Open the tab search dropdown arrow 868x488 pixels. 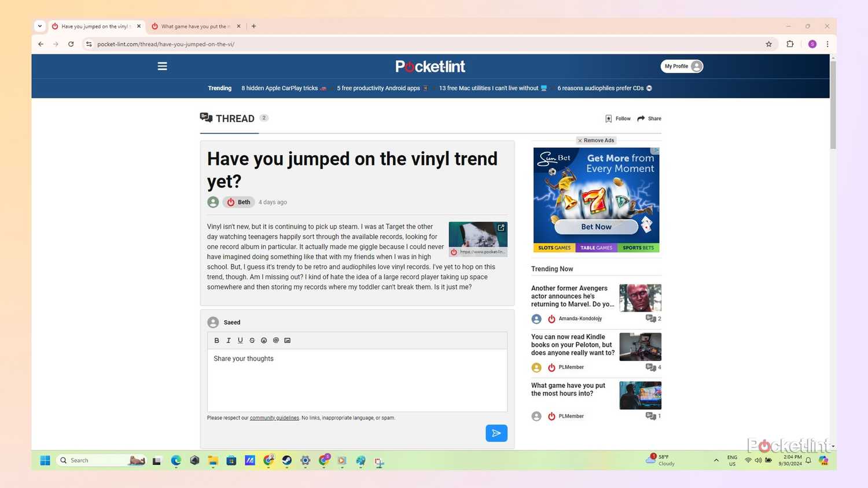point(39,26)
